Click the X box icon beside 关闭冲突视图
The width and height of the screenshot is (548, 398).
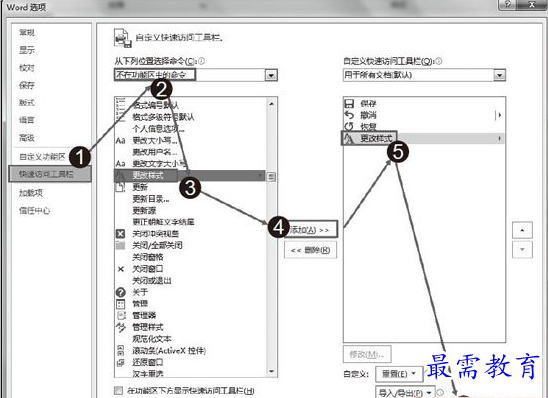[121, 233]
